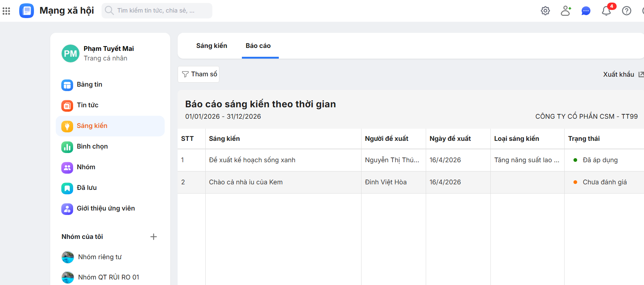Click the Mạng xã hội app logo
The width and height of the screenshot is (644, 285).
(27, 11)
